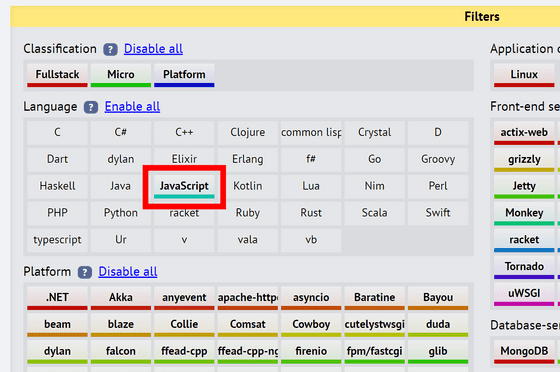Toggle the Platform classification filter
Screen dimensions: 560x372
pos(184,75)
